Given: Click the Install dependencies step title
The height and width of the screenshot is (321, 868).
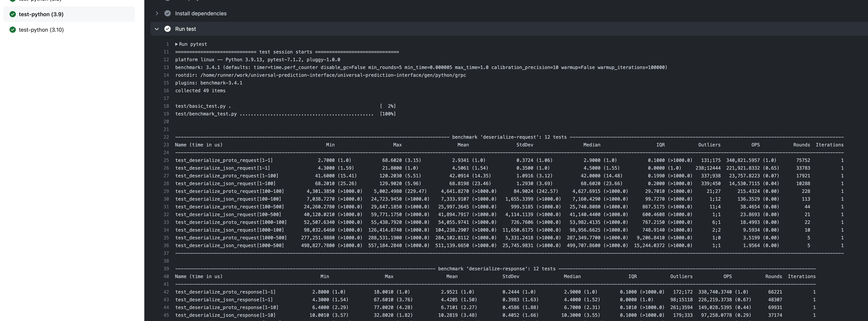Looking at the screenshot, I should (201, 14).
